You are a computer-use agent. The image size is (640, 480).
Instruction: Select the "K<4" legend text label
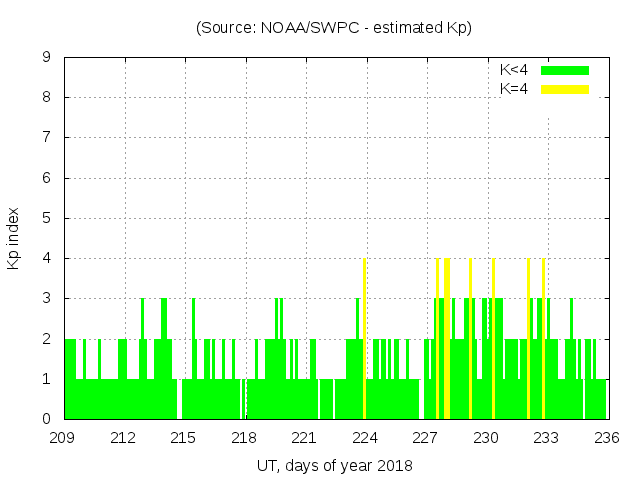click(514, 70)
